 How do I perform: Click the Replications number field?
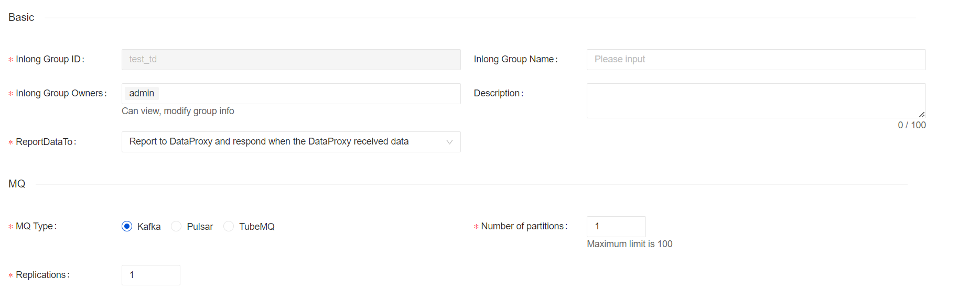coord(150,275)
